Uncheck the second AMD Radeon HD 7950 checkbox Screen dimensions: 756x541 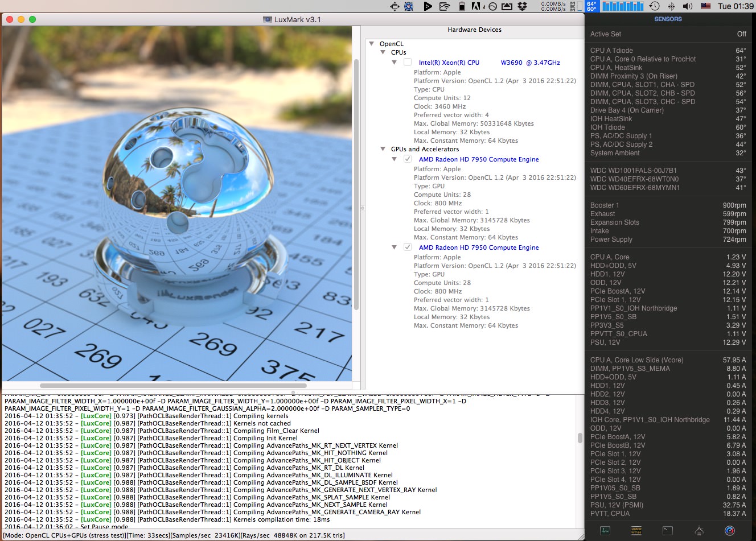[x=408, y=247]
